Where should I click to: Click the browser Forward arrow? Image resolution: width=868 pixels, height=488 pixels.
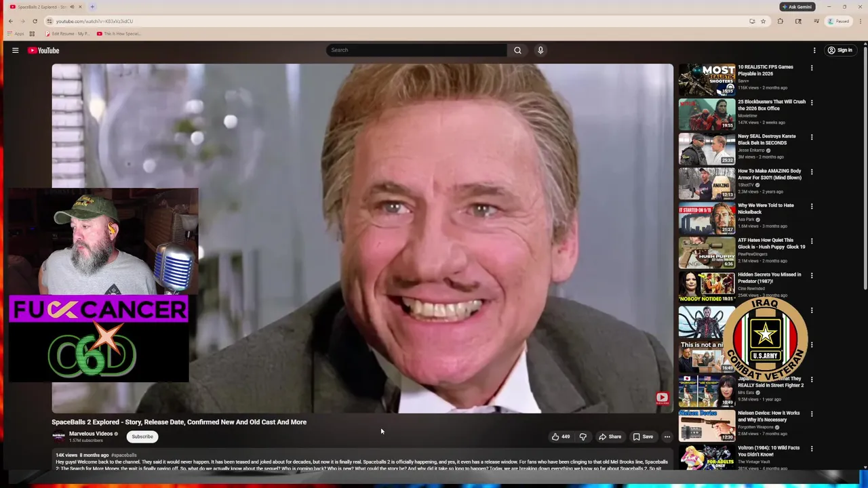tap(22, 21)
